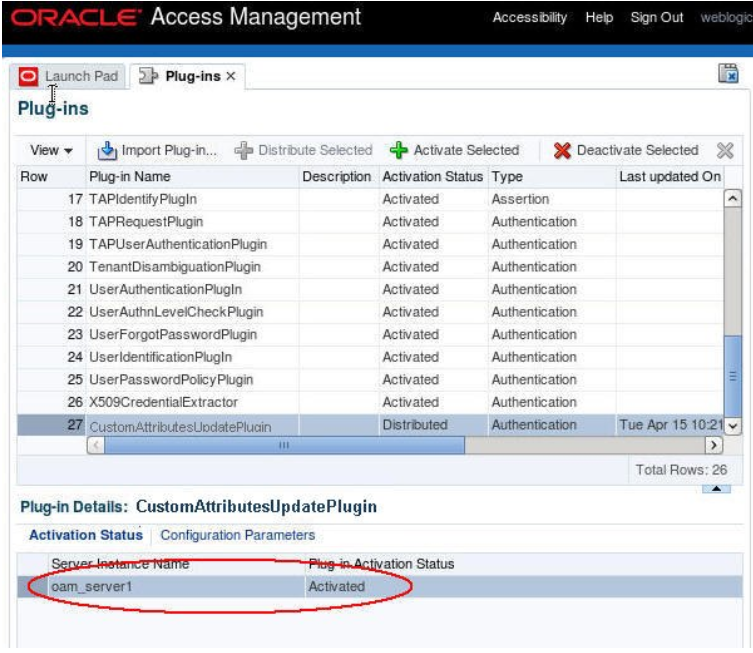Select TAPRequestPlugin row
Screen dimensions: 753x653
click(370, 222)
